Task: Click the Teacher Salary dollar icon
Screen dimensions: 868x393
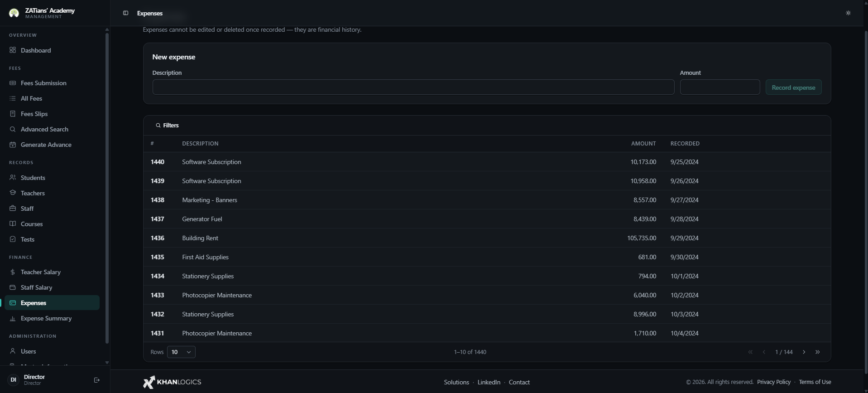Action: click(x=13, y=272)
